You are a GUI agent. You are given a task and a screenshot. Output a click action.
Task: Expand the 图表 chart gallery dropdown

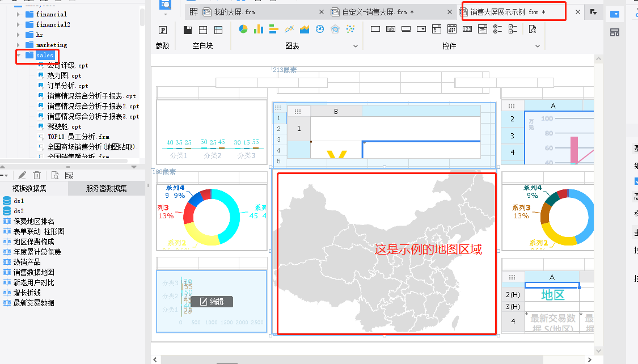(x=355, y=46)
